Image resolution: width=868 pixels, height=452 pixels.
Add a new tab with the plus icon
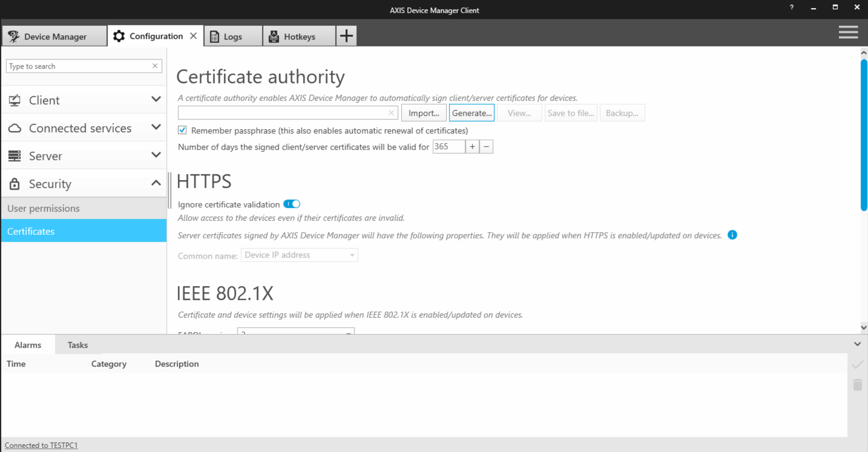[346, 35]
